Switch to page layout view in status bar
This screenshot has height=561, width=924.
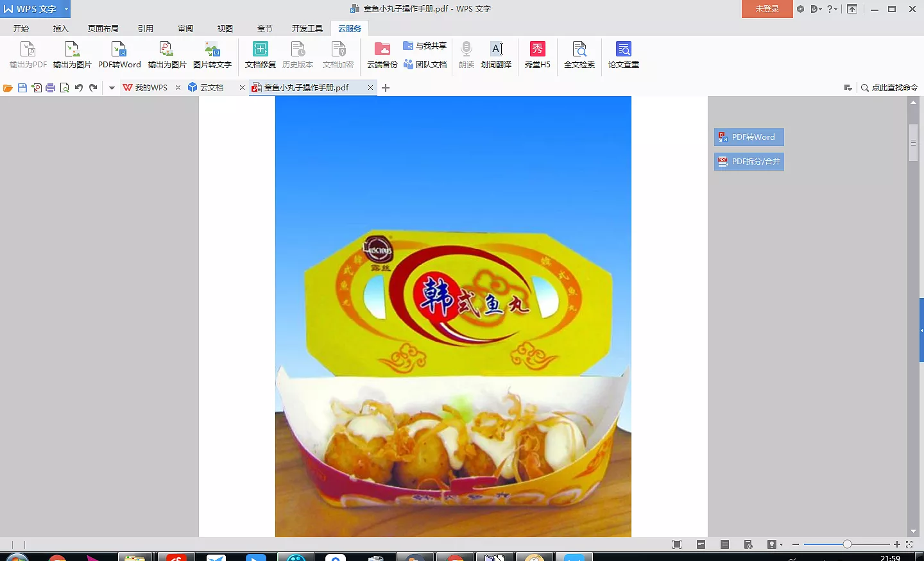point(701,544)
